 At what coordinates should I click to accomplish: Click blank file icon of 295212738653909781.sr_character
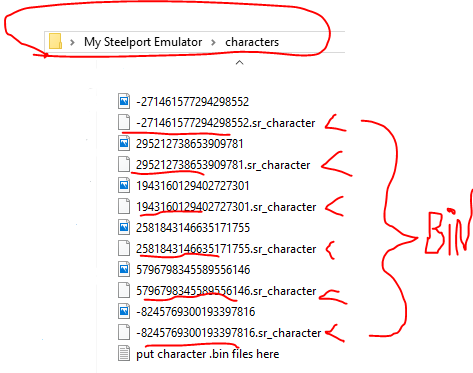coord(124,164)
